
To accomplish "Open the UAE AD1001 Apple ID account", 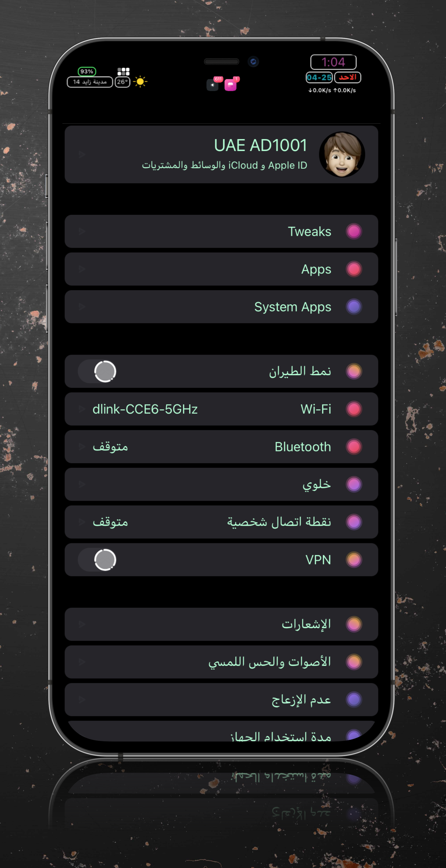I will 222,155.
